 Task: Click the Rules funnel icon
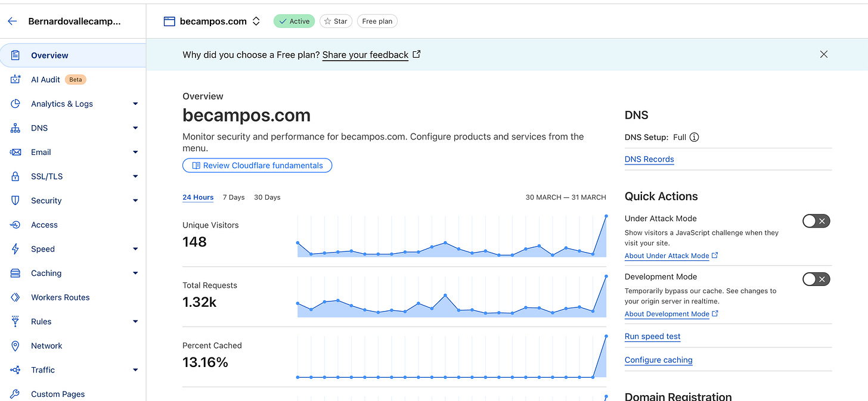pyautogui.click(x=15, y=321)
